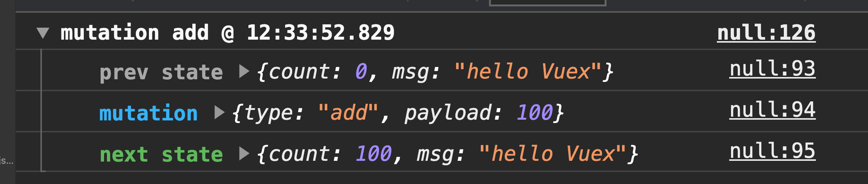
Task: Click the gray "prev state" label
Action: tap(161, 72)
